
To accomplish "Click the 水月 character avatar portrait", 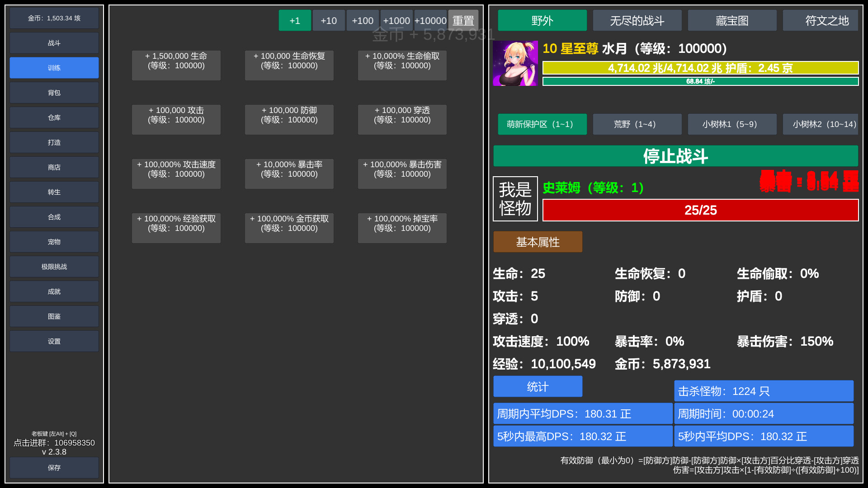I will pyautogui.click(x=515, y=63).
